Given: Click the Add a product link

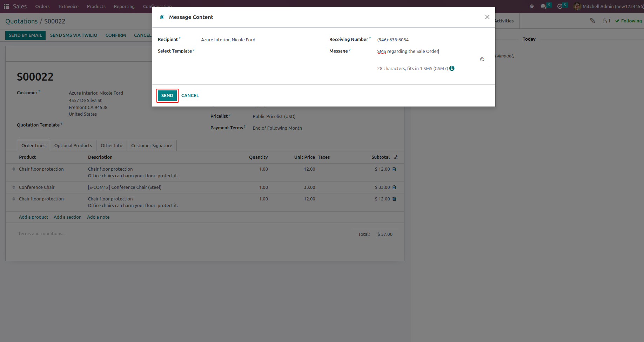Looking at the screenshot, I should point(33,217).
